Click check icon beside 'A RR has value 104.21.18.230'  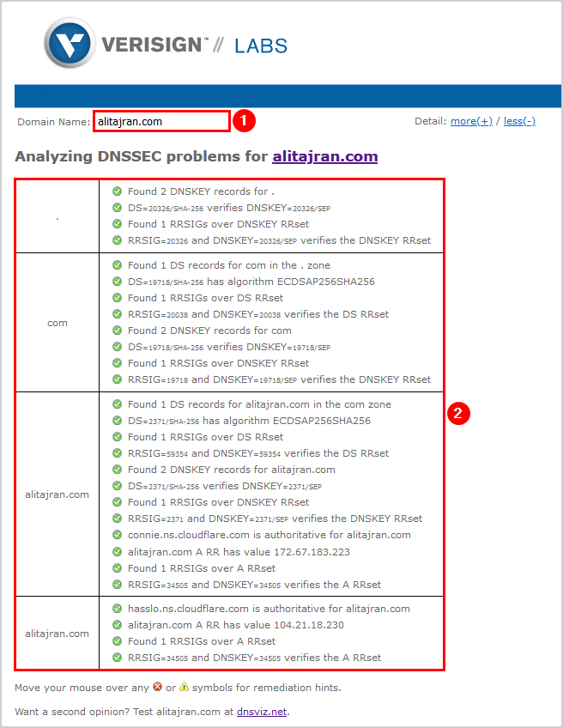(x=118, y=625)
